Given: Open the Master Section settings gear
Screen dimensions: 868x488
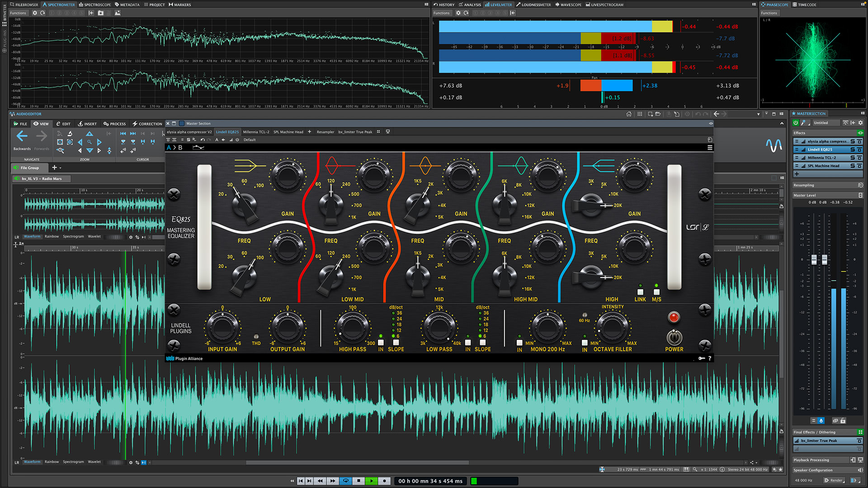Looking at the screenshot, I should (x=861, y=123).
